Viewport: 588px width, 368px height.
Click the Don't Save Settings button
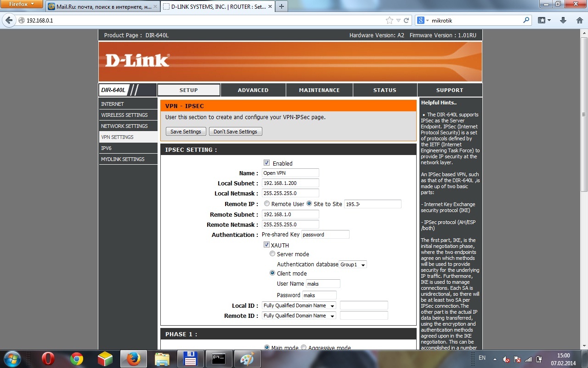click(x=235, y=132)
